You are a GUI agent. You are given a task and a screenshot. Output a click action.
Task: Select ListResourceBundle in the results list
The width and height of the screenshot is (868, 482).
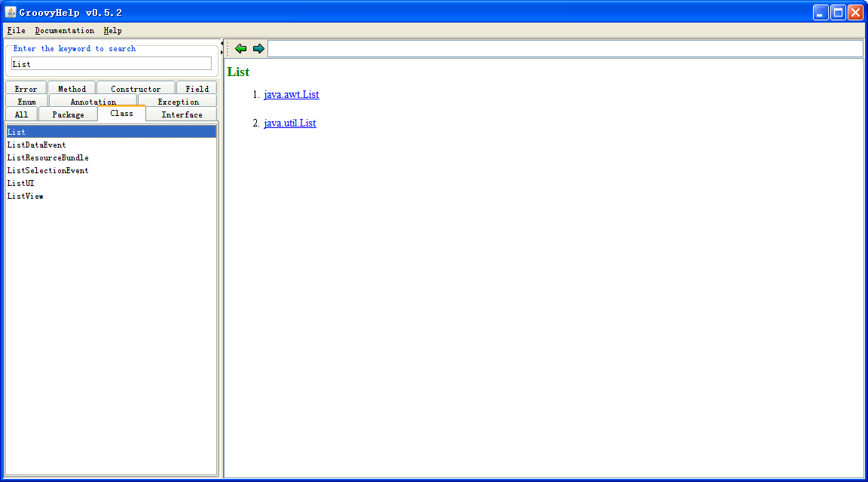point(111,157)
